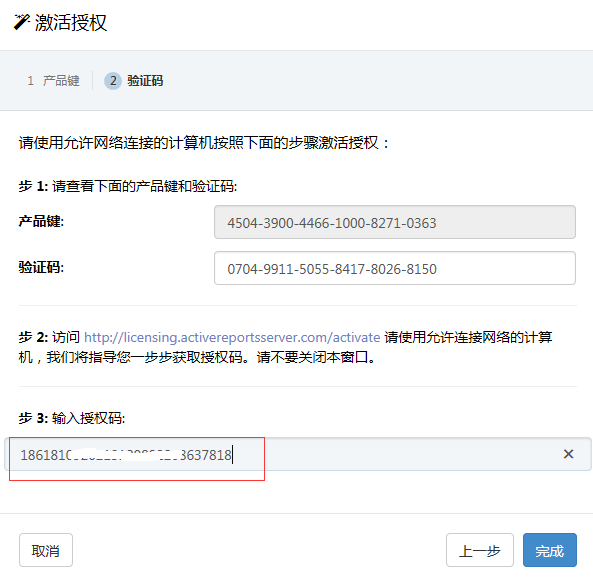The width and height of the screenshot is (593, 584).
Task: Click the 取消 button
Action: (46, 550)
